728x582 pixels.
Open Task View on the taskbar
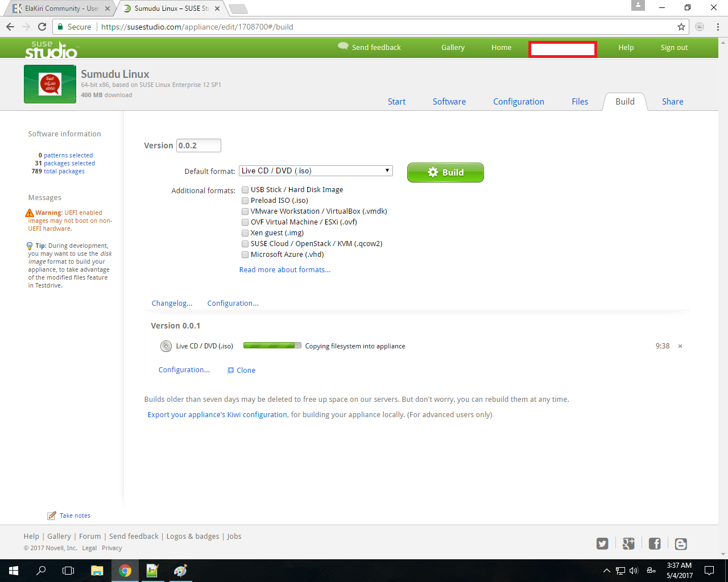pos(68,571)
